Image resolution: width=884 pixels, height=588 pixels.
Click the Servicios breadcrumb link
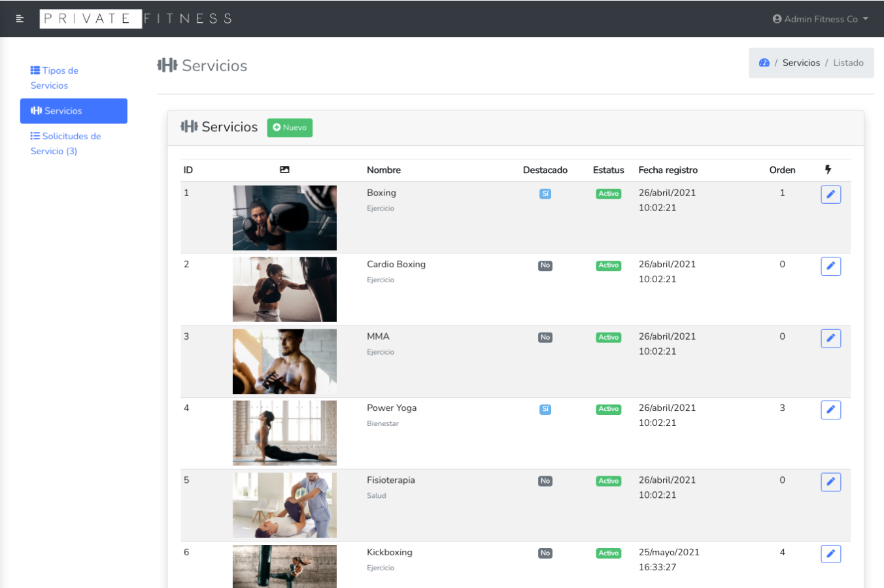click(x=801, y=63)
